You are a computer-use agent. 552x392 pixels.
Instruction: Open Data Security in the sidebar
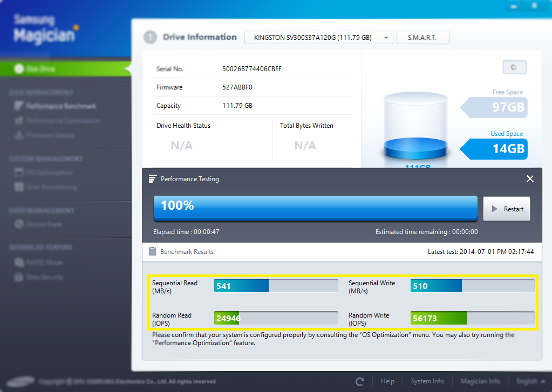tap(39, 277)
